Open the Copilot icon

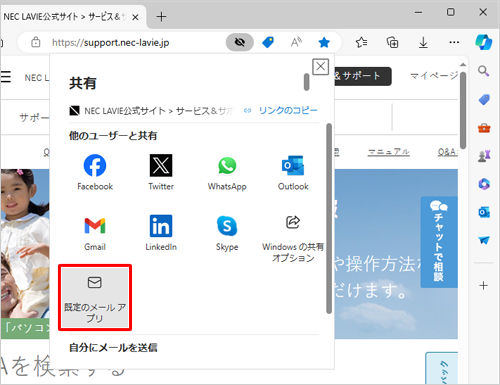[x=484, y=42]
